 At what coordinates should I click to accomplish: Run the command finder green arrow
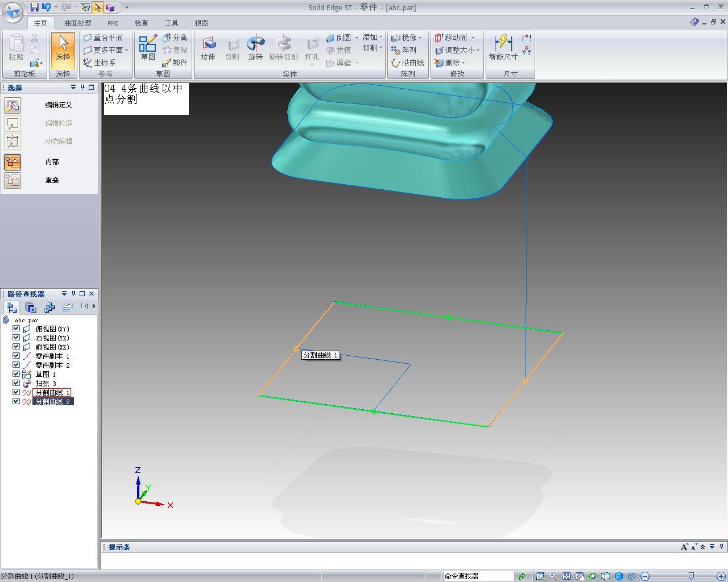(522, 576)
